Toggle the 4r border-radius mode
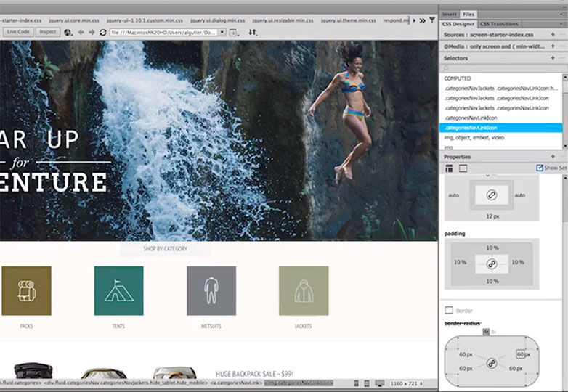This screenshot has height=392, width=568. pos(486,331)
